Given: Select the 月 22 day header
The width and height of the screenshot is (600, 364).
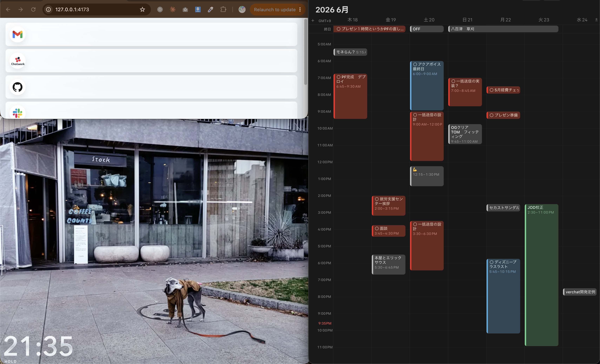Looking at the screenshot, I should point(505,20).
